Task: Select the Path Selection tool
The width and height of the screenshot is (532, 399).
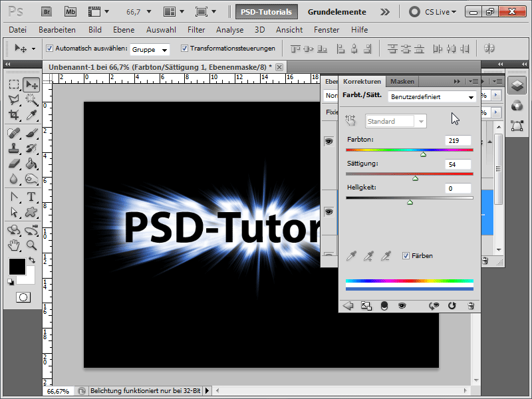Action: (14, 212)
